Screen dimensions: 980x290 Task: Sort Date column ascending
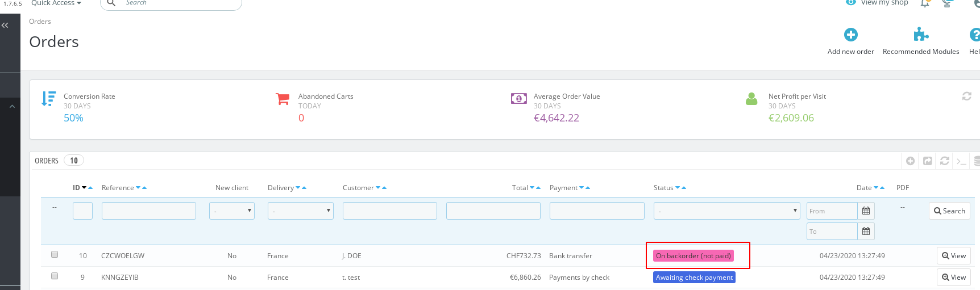[x=882, y=187]
